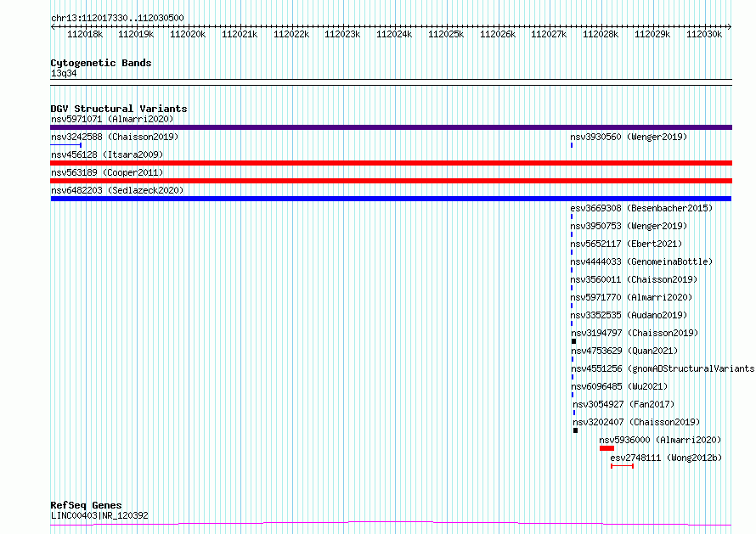Open nsv3352535 (Audano2019) variant
This screenshot has height=534, width=756.
[629, 315]
